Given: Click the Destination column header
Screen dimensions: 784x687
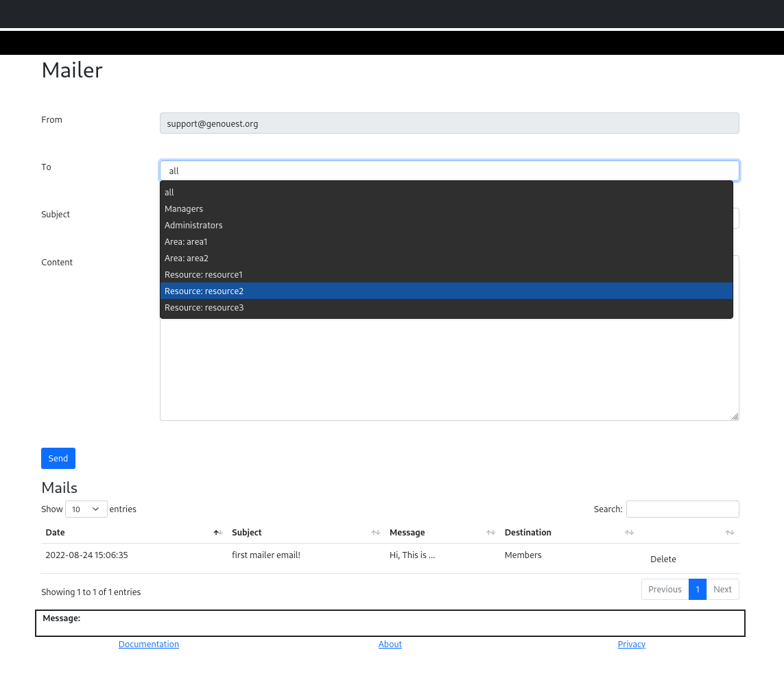Looking at the screenshot, I should point(528,533).
